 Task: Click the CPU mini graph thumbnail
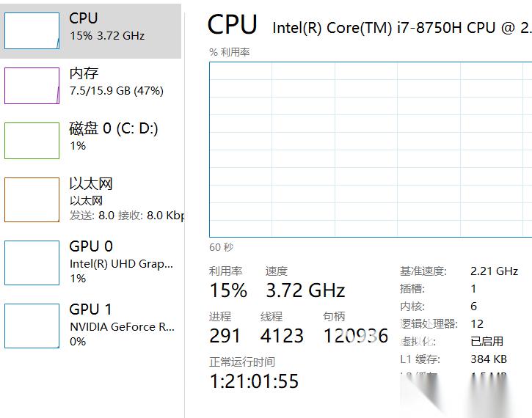coord(32,31)
